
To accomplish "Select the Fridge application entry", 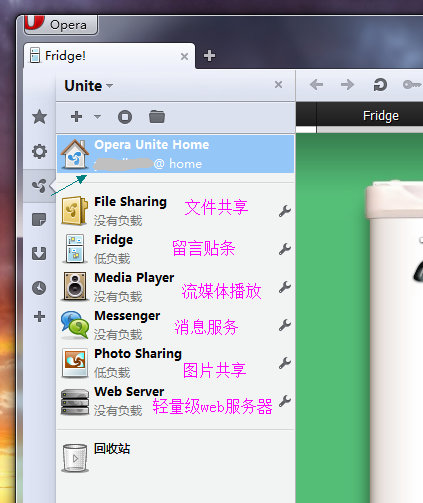I will pos(175,249).
